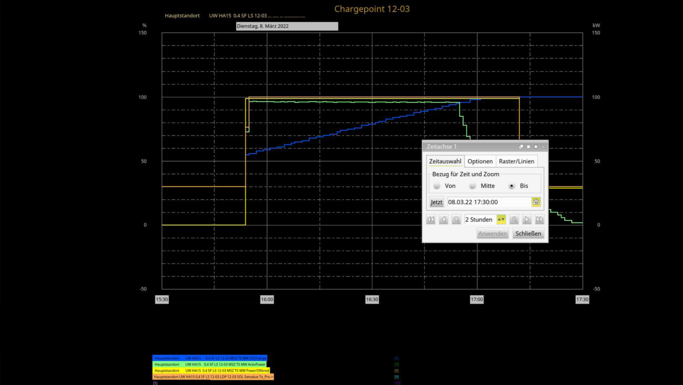The width and height of the screenshot is (683, 385).
Task: Open the Raster/Linien tab
Action: click(x=516, y=161)
